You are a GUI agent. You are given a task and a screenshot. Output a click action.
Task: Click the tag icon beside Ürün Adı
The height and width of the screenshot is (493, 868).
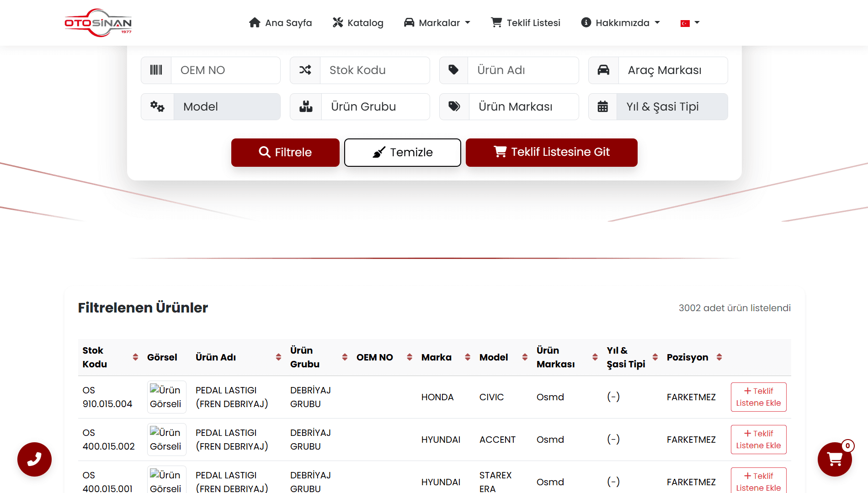(453, 70)
